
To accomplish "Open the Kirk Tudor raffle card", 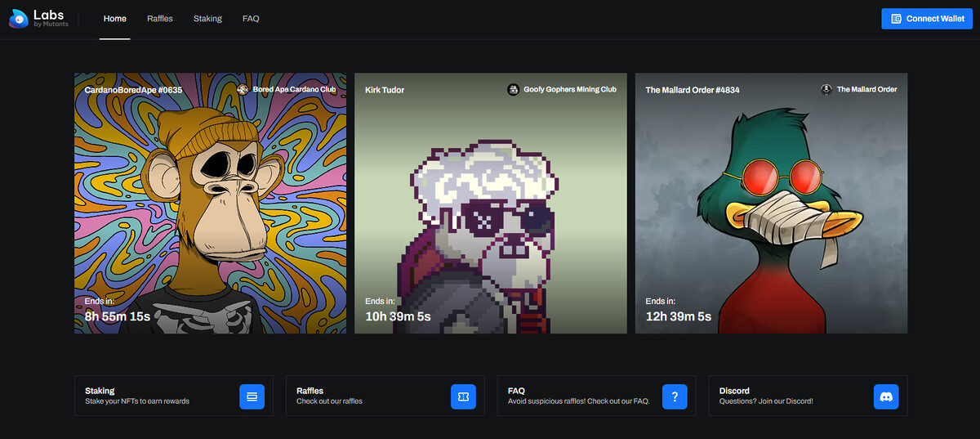I will (x=491, y=204).
